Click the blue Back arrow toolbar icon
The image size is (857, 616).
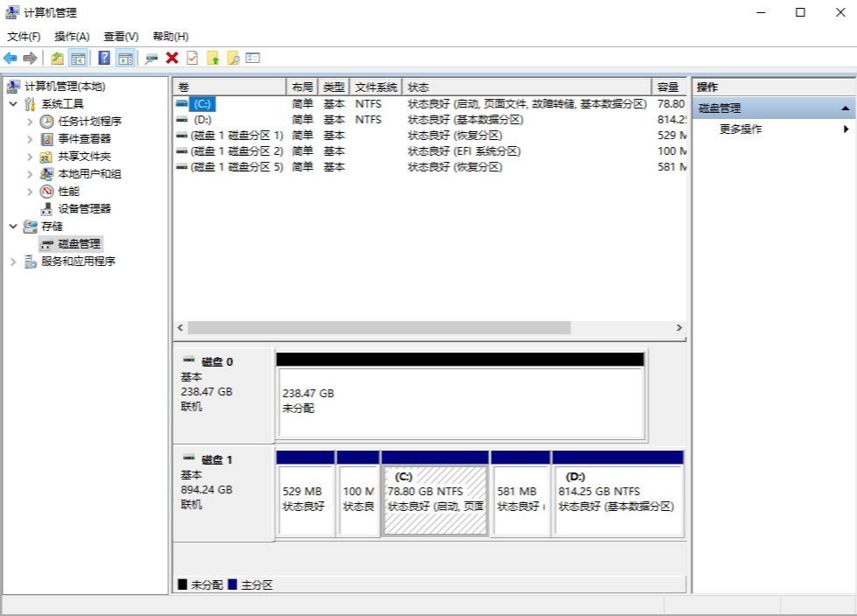coord(11,58)
